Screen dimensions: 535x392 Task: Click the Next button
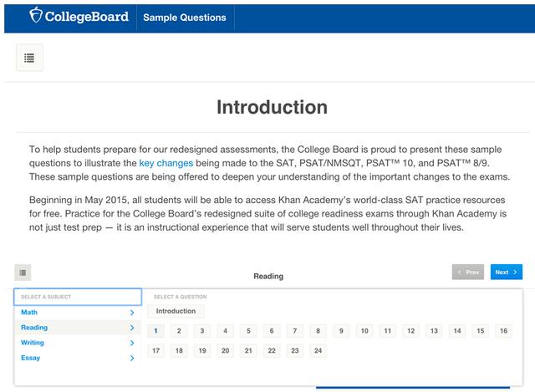point(507,272)
